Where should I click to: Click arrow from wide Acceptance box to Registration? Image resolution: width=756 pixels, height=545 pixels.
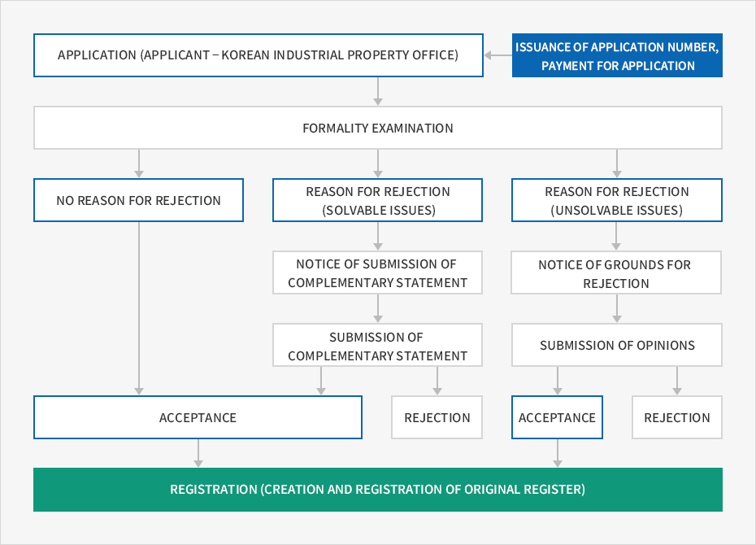pos(198,453)
